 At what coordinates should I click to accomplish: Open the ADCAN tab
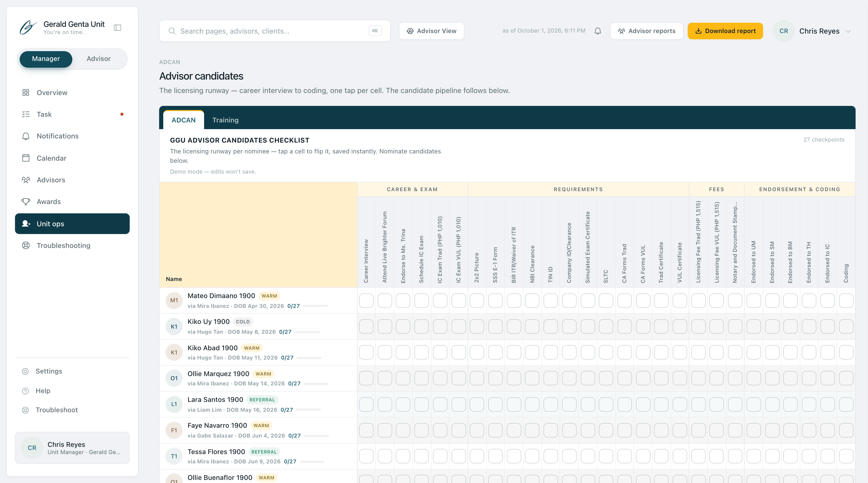(x=184, y=120)
